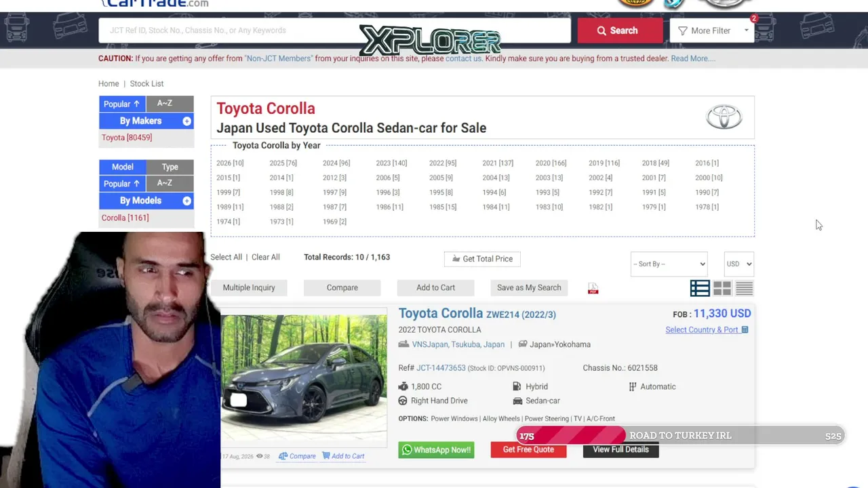Click the Toyota logo icon
Viewport: 868px width, 488px height.
pyautogui.click(x=724, y=117)
